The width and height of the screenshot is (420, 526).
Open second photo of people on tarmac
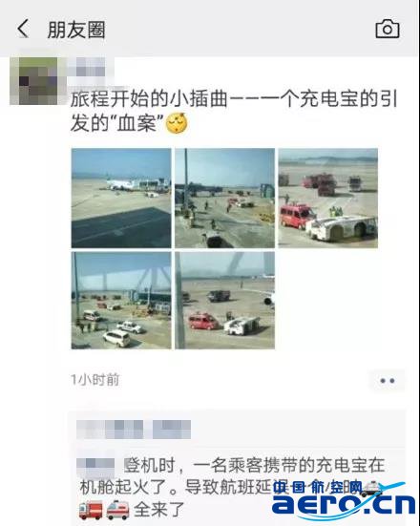coord(224,198)
